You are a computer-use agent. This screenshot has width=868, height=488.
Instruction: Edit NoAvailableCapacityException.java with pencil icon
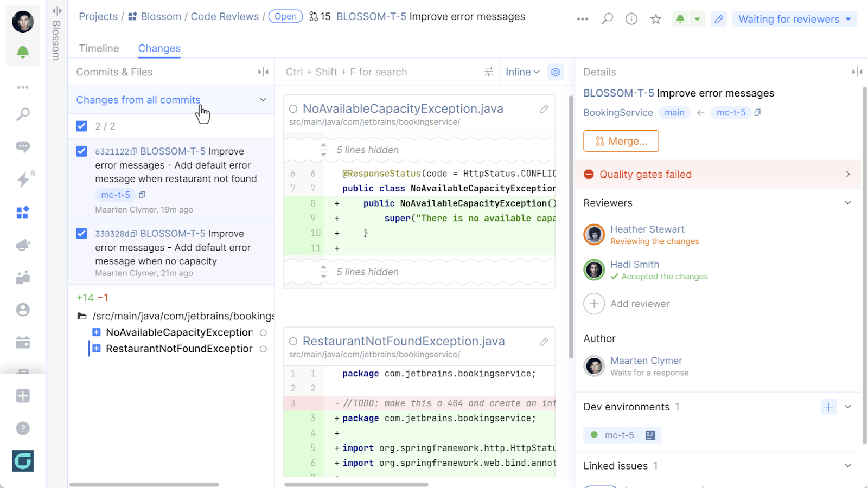tap(544, 110)
